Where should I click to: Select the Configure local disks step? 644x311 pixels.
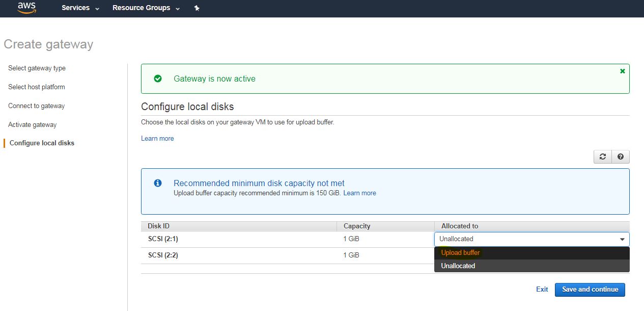click(x=42, y=143)
